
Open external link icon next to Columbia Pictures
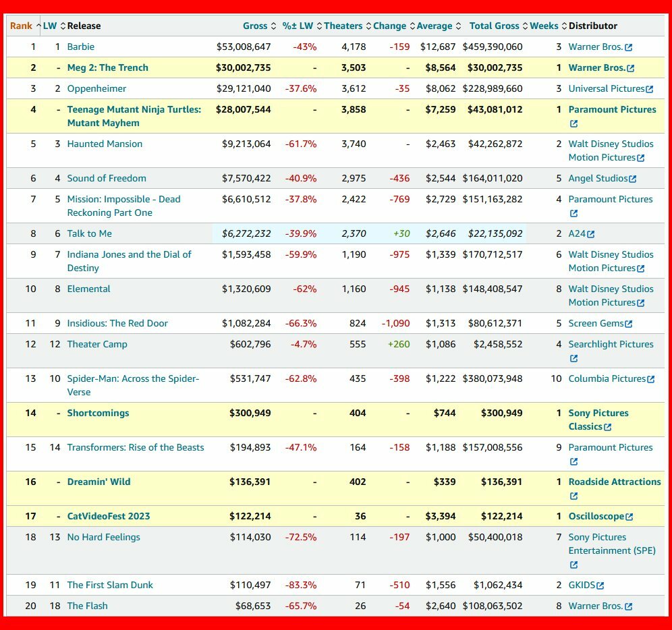tap(651, 379)
